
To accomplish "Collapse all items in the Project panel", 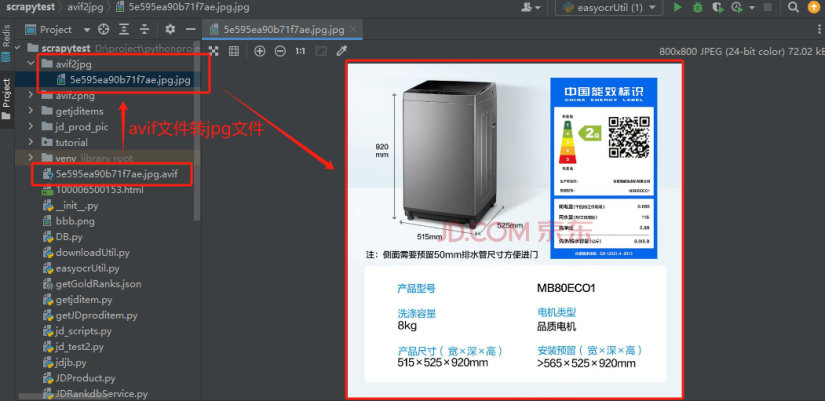I will coord(144,29).
